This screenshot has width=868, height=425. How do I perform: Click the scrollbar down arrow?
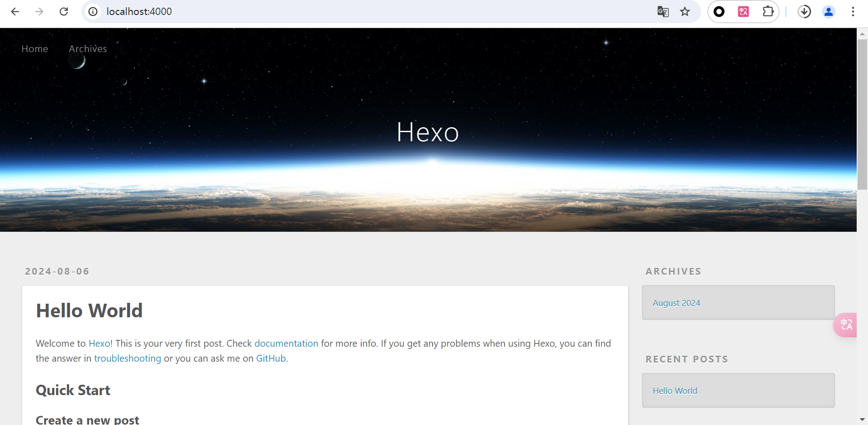click(x=862, y=420)
